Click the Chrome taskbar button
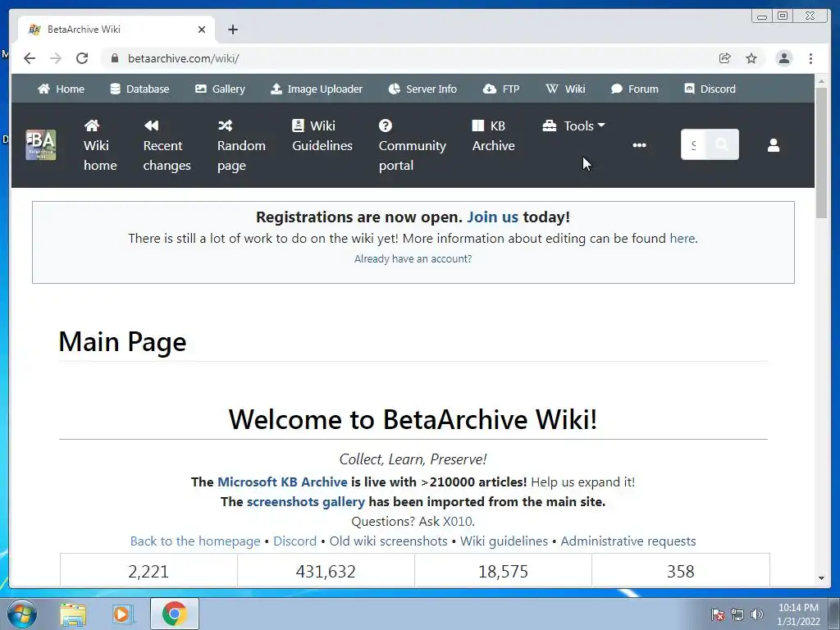The width and height of the screenshot is (840, 630). [175, 614]
